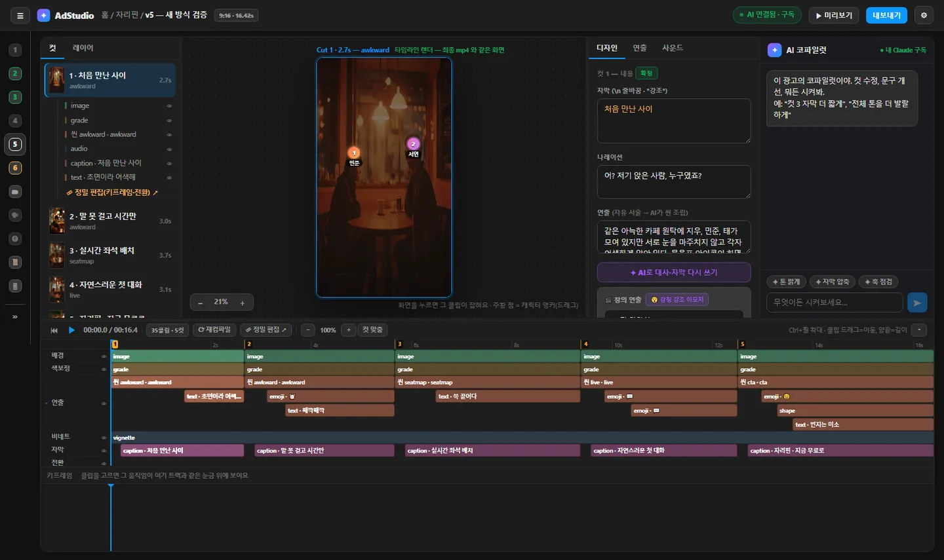The width and height of the screenshot is (944, 560).
Task: Click AI로 대사·자막 다시 쓰기 button
Action: [674, 272]
